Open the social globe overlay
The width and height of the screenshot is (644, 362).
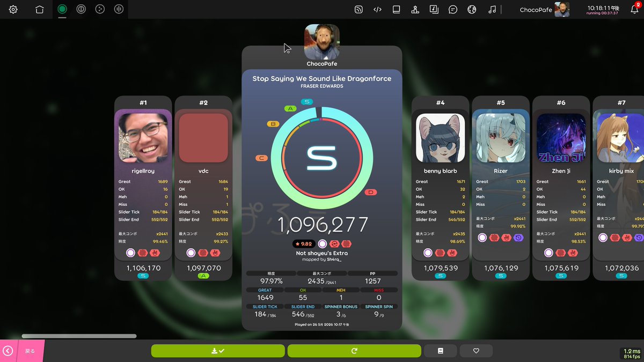(x=472, y=9)
